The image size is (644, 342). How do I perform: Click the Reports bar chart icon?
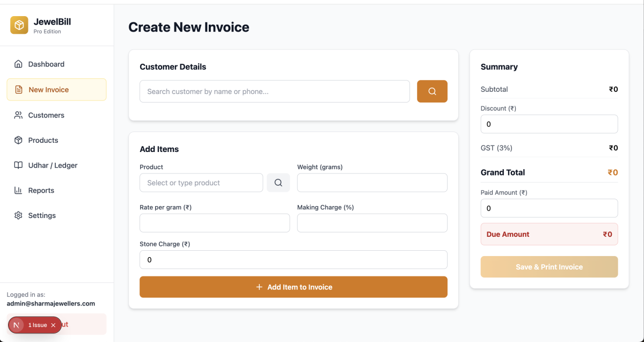coord(18,191)
